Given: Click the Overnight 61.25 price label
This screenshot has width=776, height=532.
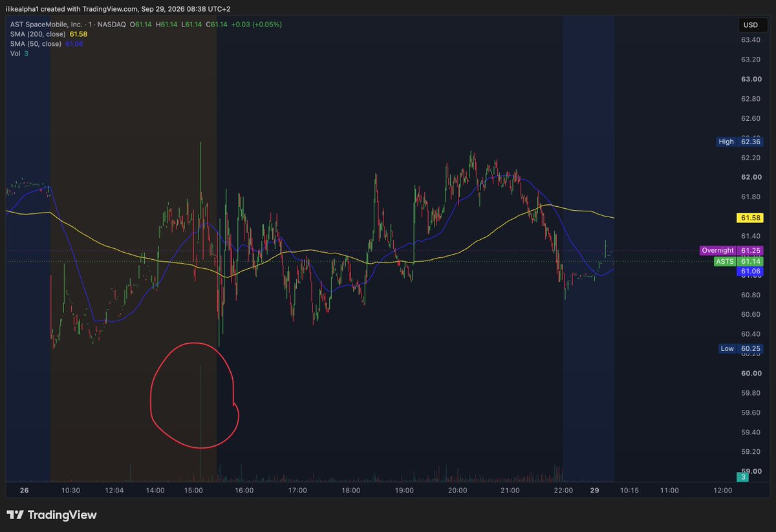Looking at the screenshot, I should (731, 250).
